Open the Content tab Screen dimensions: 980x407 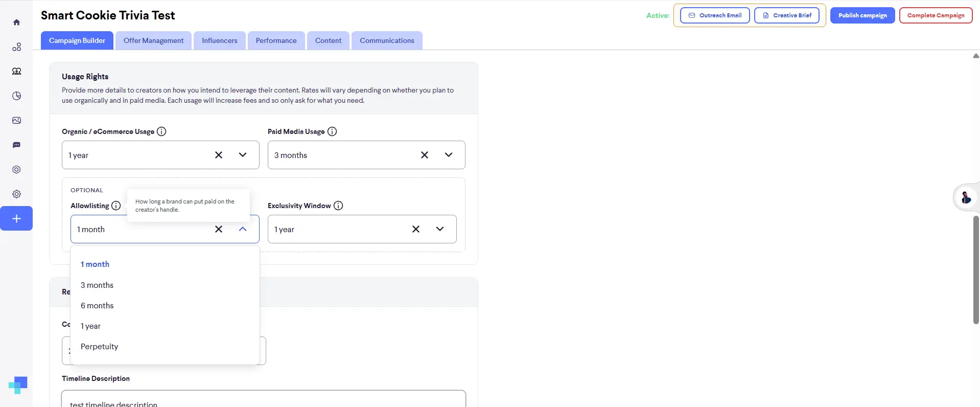329,40
